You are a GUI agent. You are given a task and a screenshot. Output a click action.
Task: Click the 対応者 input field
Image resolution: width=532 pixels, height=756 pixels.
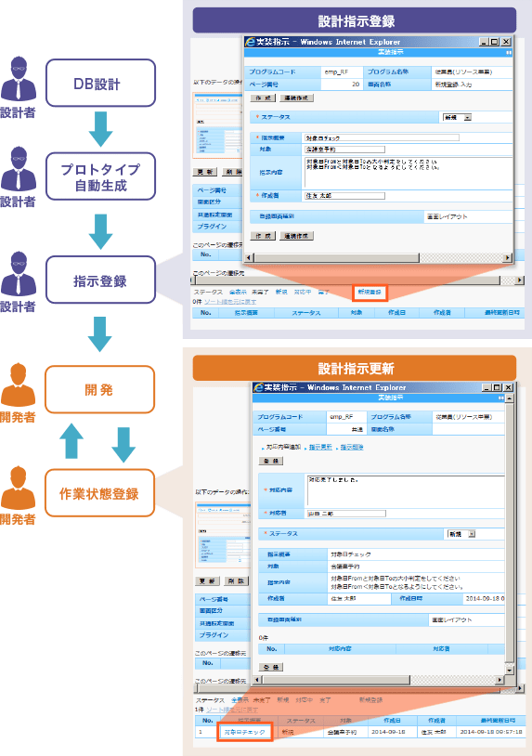click(x=346, y=514)
